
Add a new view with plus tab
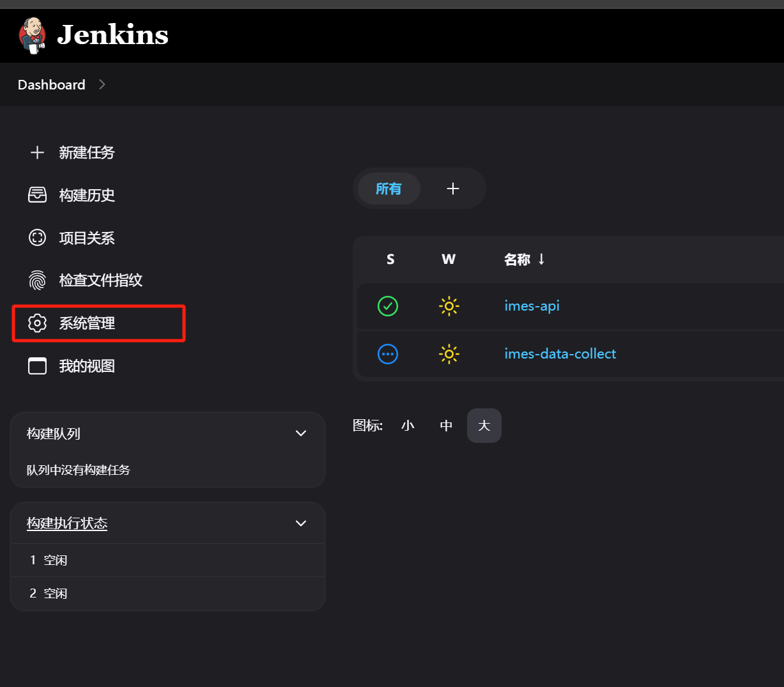click(x=453, y=189)
